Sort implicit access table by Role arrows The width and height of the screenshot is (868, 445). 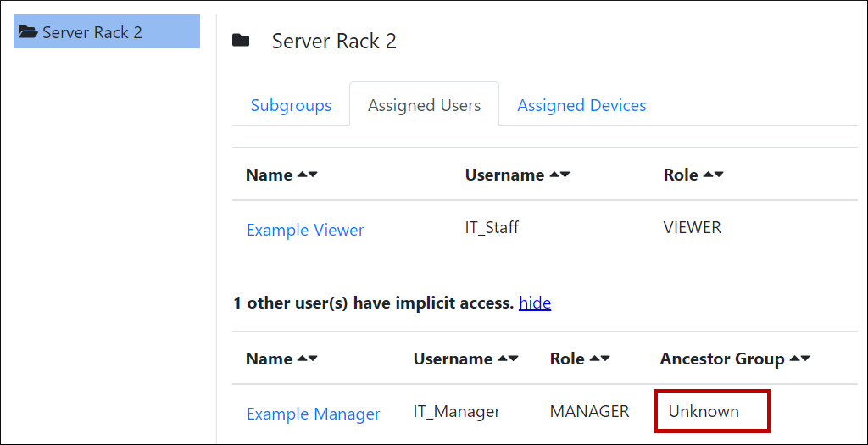(599, 359)
